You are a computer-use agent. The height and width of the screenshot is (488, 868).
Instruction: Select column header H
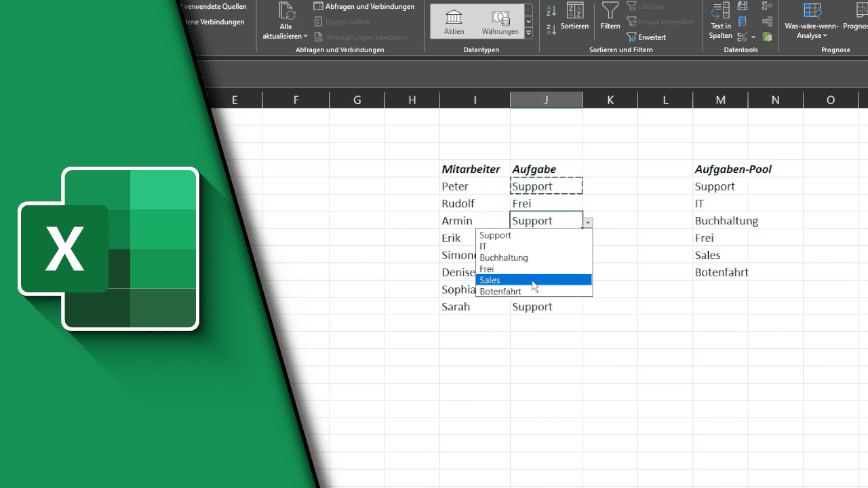coord(412,100)
